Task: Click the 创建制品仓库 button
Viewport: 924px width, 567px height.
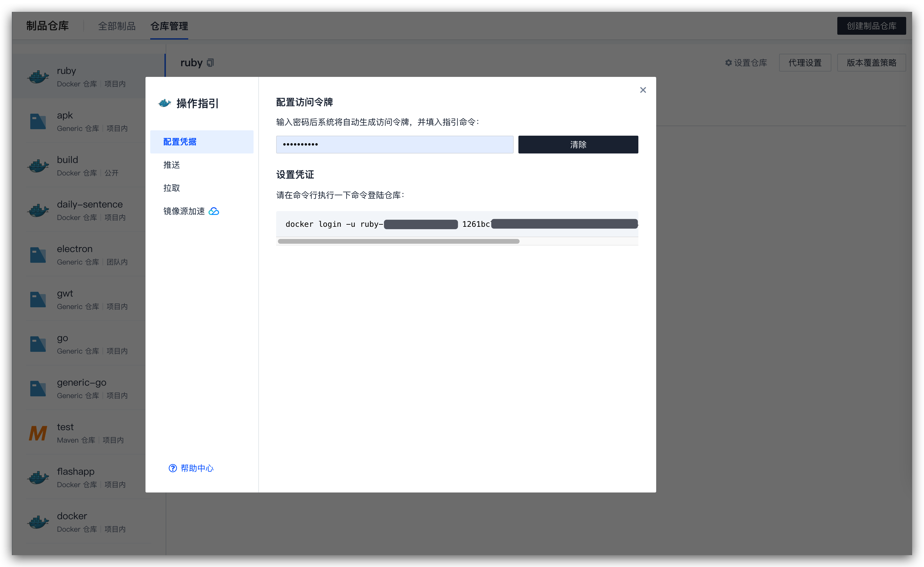Action: (x=871, y=26)
